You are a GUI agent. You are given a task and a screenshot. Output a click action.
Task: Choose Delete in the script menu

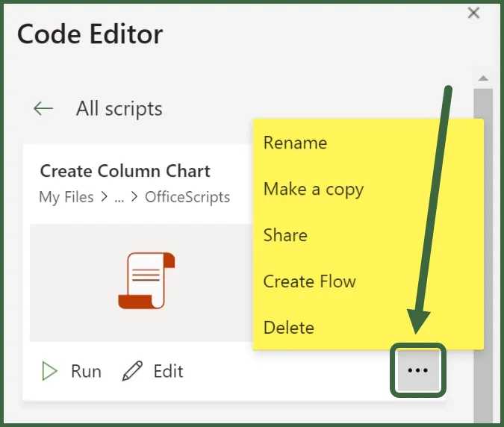288,327
